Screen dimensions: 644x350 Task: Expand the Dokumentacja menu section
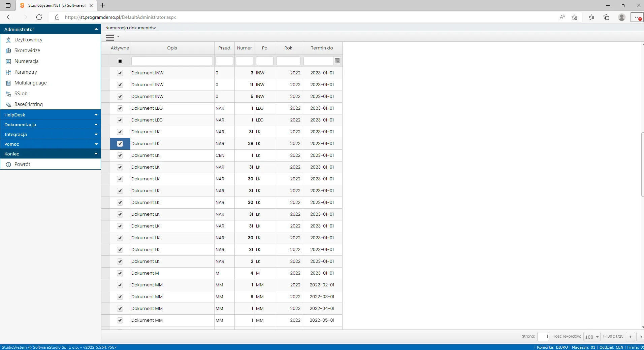point(51,125)
